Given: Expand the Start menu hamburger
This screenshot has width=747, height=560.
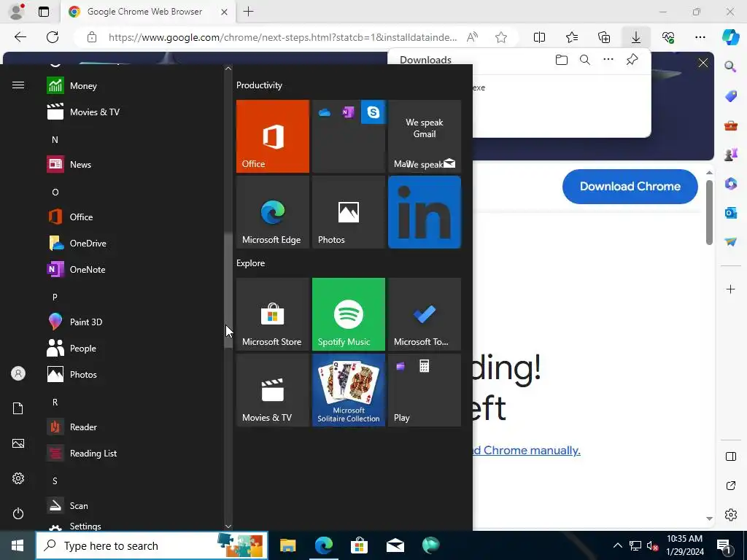Looking at the screenshot, I should (x=18, y=85).
